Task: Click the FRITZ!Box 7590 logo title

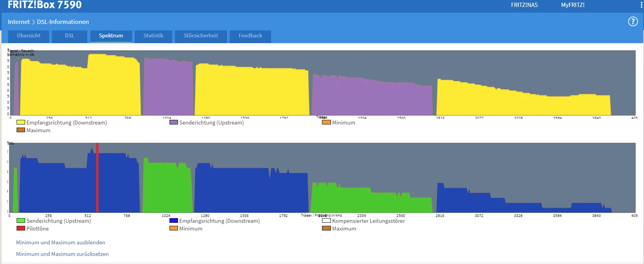Action: point(45,5)
